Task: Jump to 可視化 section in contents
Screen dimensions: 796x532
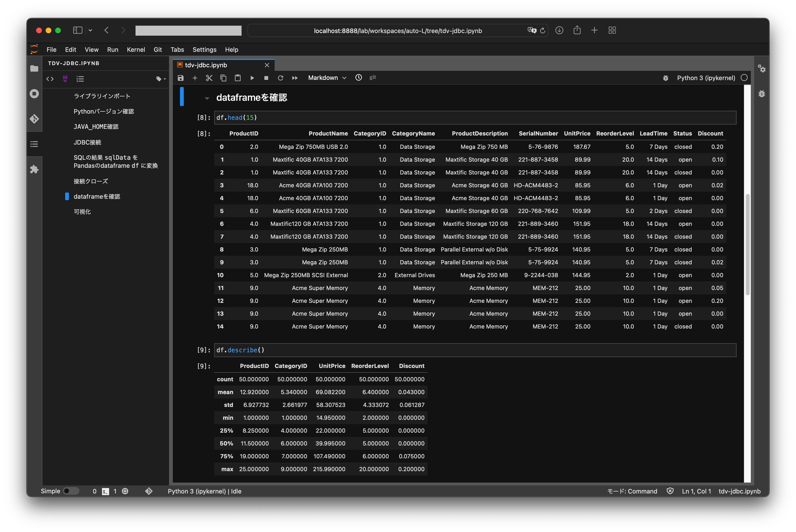Action: 82,212
